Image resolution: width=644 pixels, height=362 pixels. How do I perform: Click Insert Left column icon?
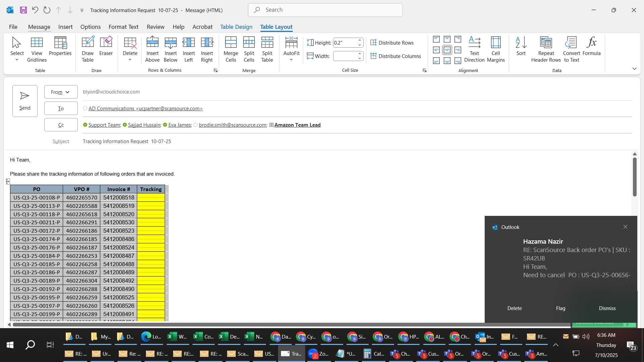pos(189,50)
